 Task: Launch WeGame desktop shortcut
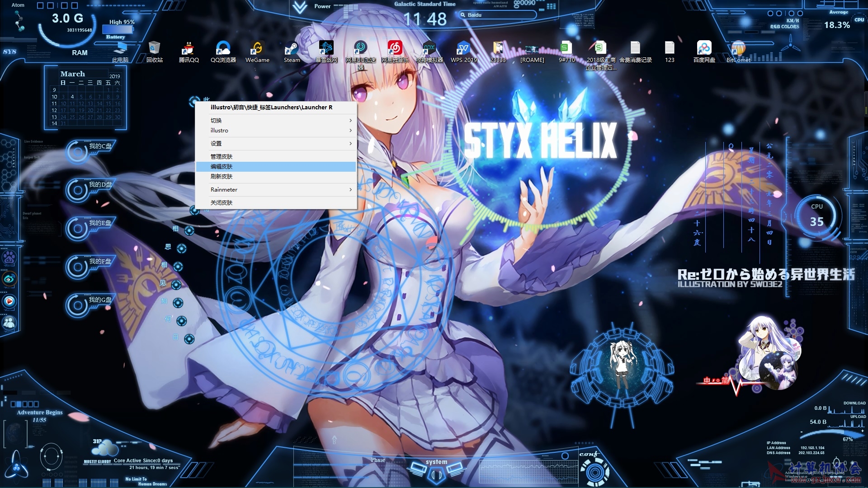pyautogui.click(x=257, y=52)
